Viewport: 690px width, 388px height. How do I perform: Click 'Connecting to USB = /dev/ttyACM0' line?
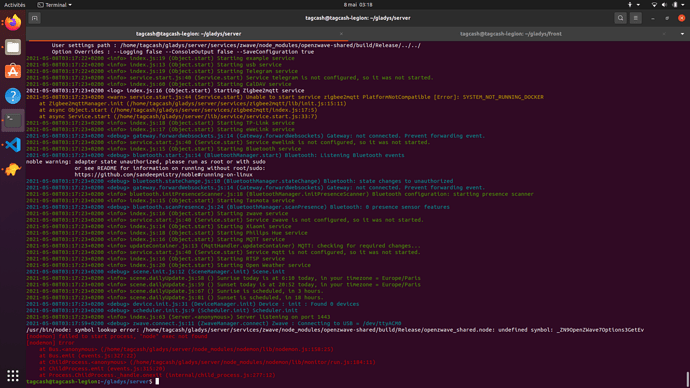pyautogui.click(x=213, y=323)
